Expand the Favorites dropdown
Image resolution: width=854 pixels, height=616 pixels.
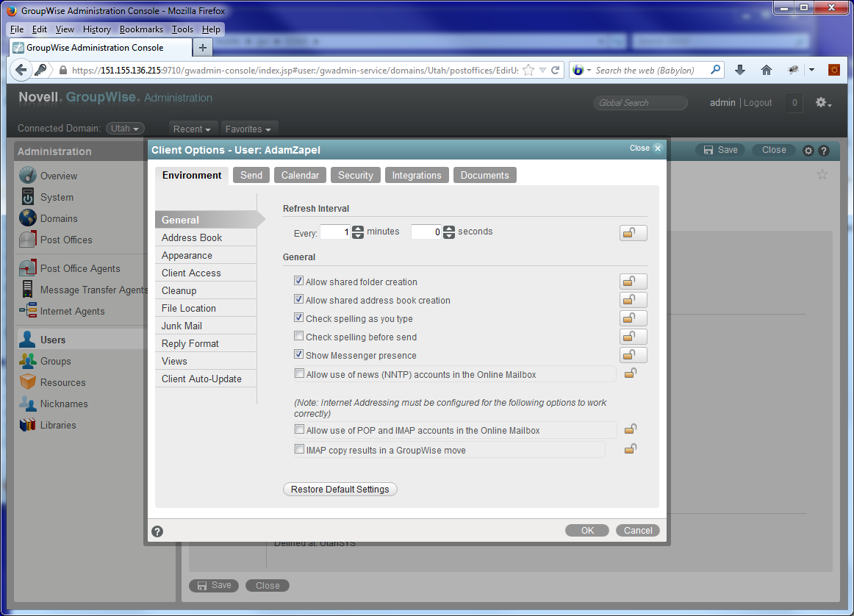(248, 129)
